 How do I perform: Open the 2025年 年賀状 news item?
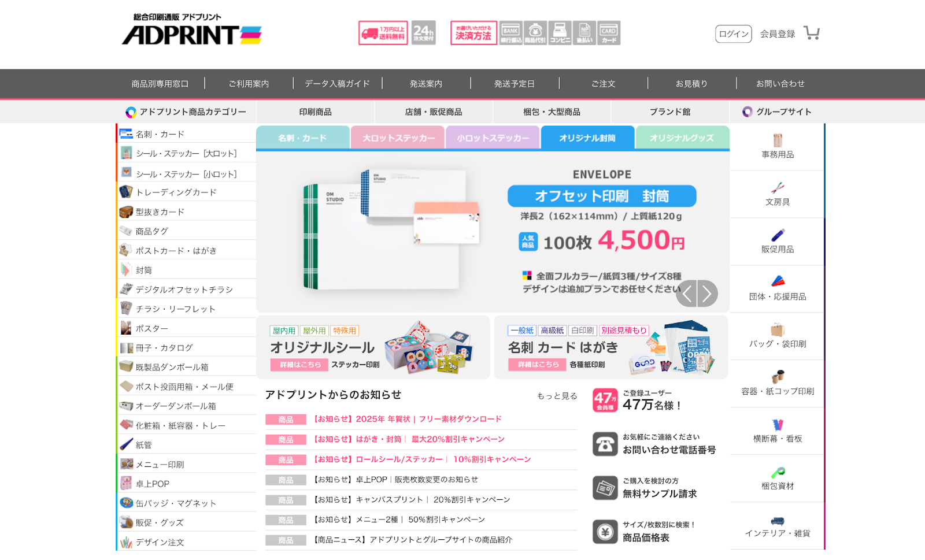click(x=407, y=419)
